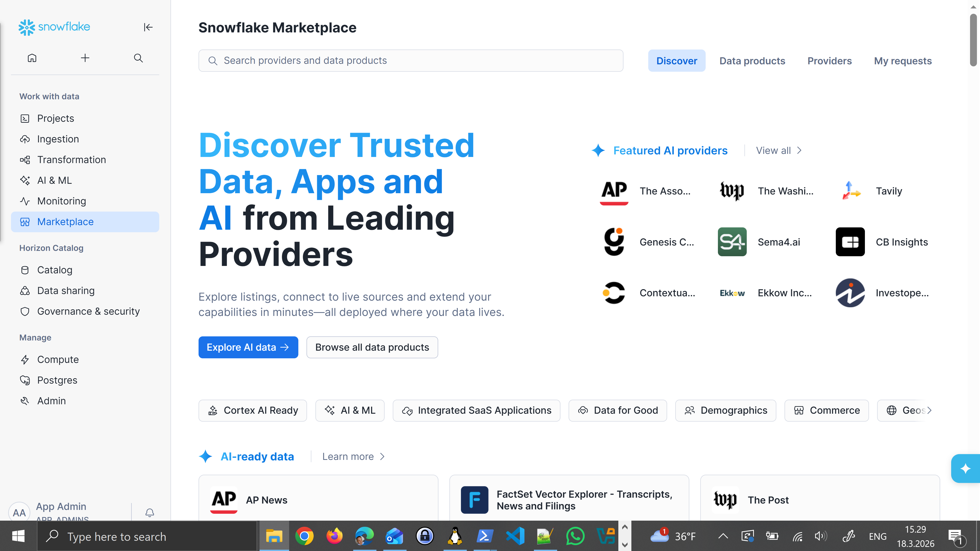Select the Cortex AI Ready category chip
Image resolution: width=980 pixels, height=551 pixels.
[253, 410]
